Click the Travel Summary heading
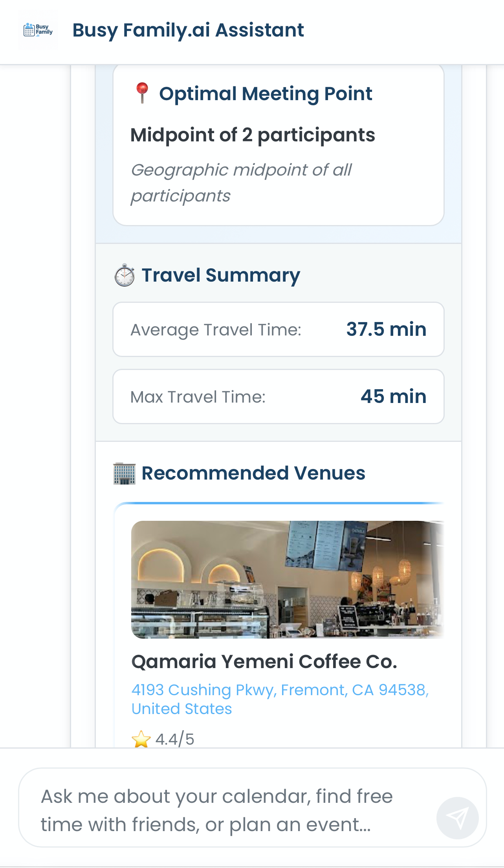This screenshot has width=504, height=868. pyautogui.click(x=221, y=275)
